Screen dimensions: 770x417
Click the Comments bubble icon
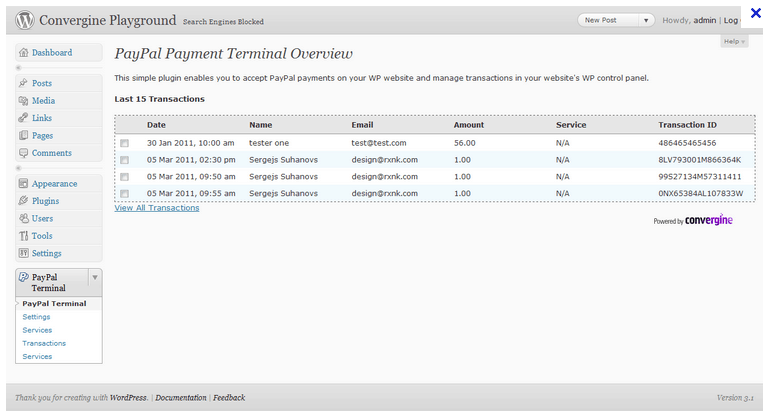pyautogui.click(x=23, y=153)
